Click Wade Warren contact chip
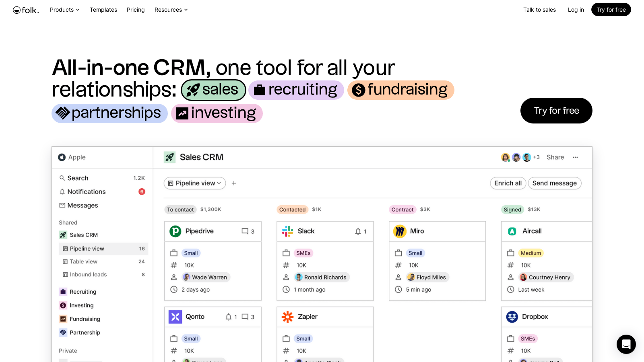 [x=206, y=277]
